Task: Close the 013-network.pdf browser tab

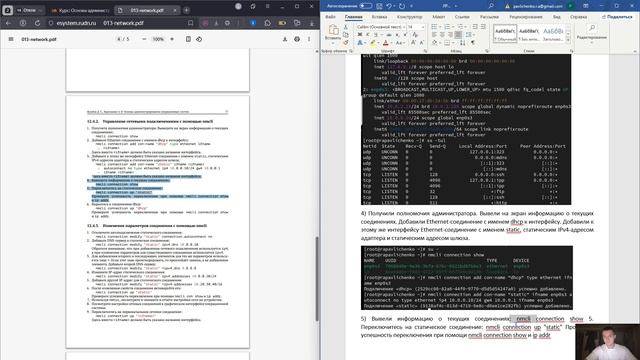Action: click(x=175, y=10)
